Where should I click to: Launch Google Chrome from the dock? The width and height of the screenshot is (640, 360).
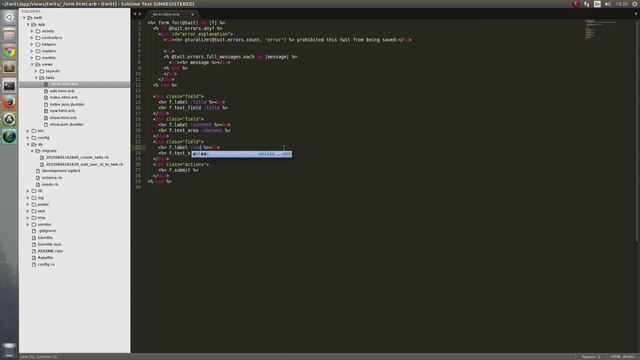tap(9, 52)
